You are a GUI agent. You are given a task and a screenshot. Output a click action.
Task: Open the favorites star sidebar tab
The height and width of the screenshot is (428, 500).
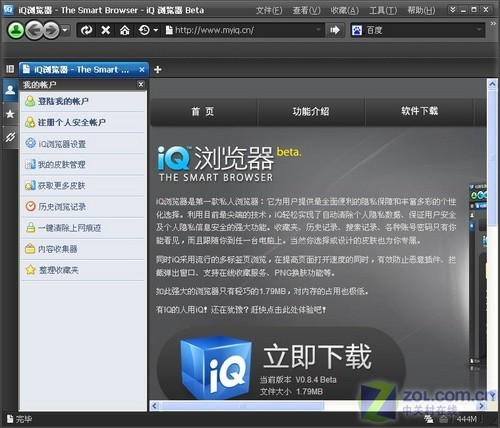10,114
